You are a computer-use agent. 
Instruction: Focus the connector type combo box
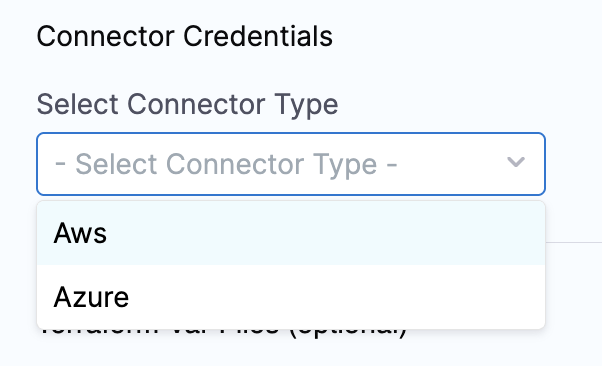291,164
